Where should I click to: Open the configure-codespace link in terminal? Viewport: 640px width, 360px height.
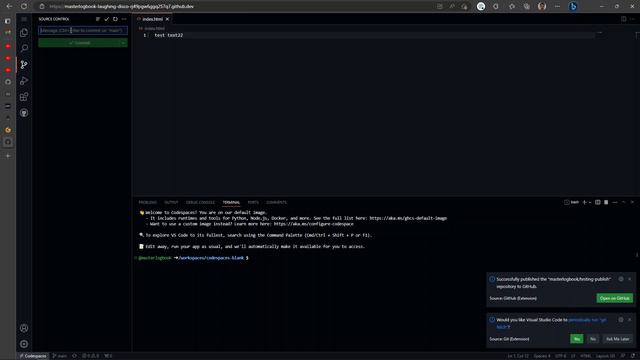point(313,224)
